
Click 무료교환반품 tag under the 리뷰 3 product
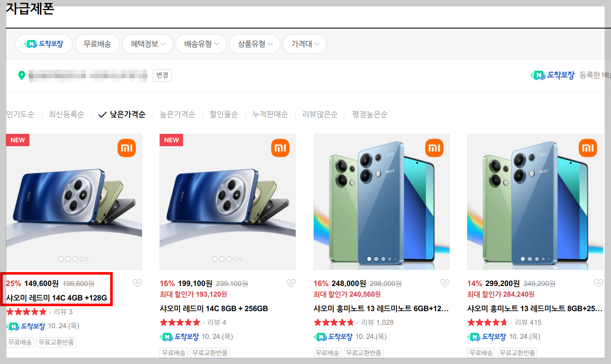56,342
